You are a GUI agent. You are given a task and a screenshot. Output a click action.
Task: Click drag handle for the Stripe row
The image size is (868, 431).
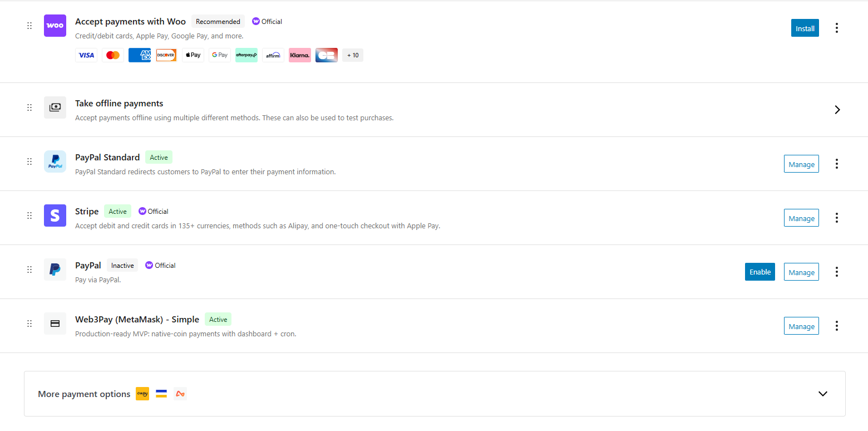29,215
